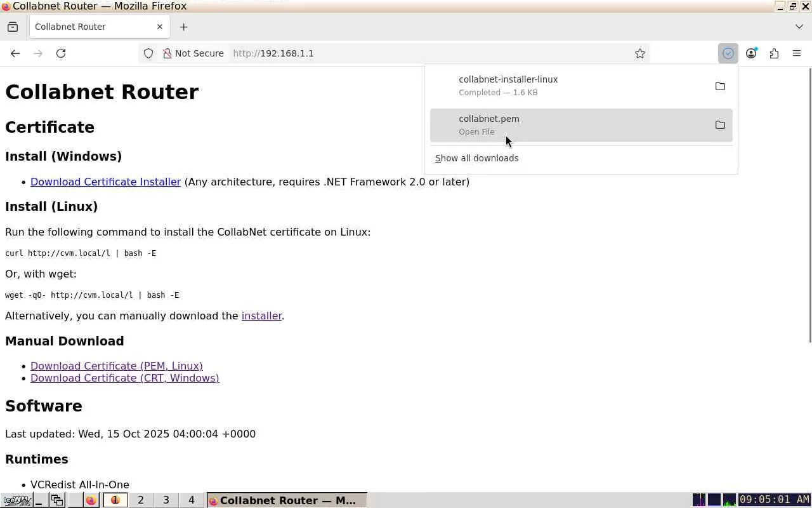Switch to workspace 2
812x508 pixels.
pyautogui.click(x=141, y=500)
